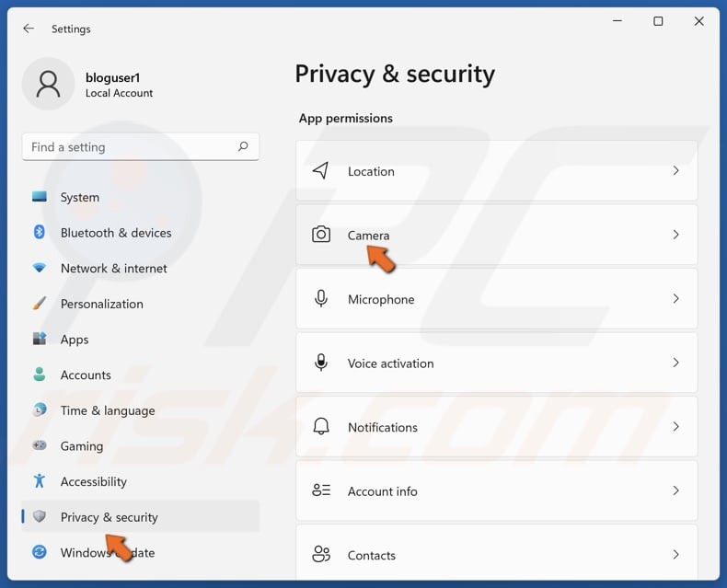Open Bluetooth & devices category

click(141, 233)
